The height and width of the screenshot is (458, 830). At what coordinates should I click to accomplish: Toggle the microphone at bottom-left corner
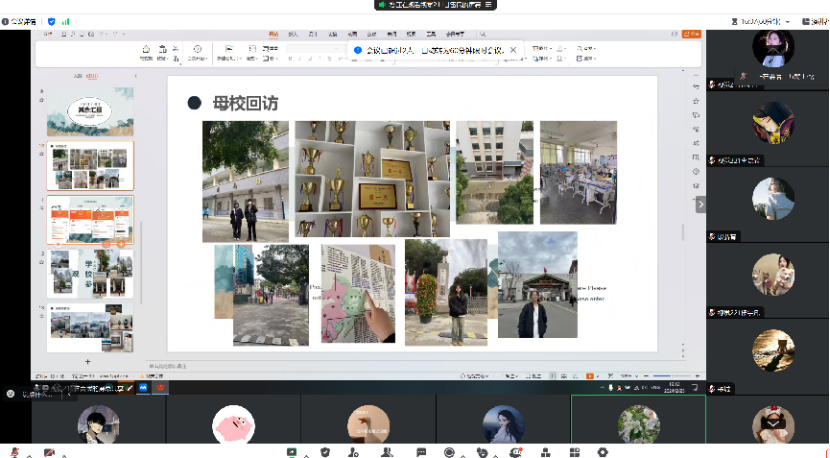pyautogui.click(x=17, y=452)
